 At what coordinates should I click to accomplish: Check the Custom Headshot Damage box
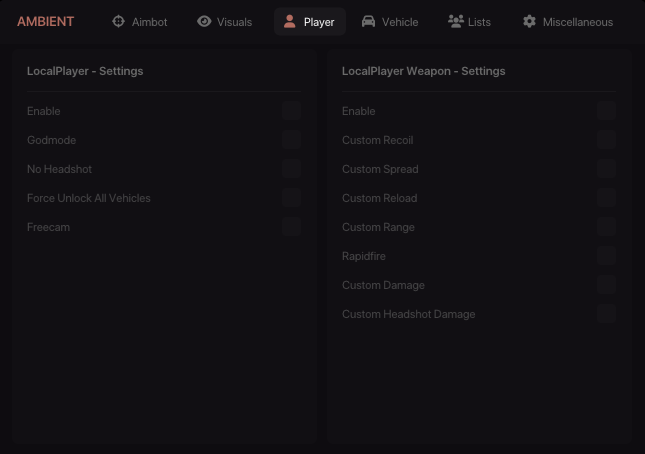pyautogui.click(x=606, y=314)
